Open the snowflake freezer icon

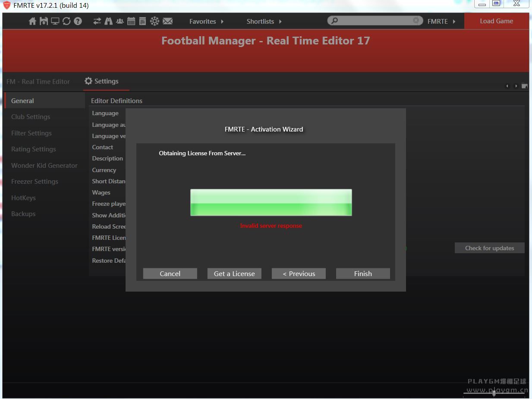click(x=154, y=21)
